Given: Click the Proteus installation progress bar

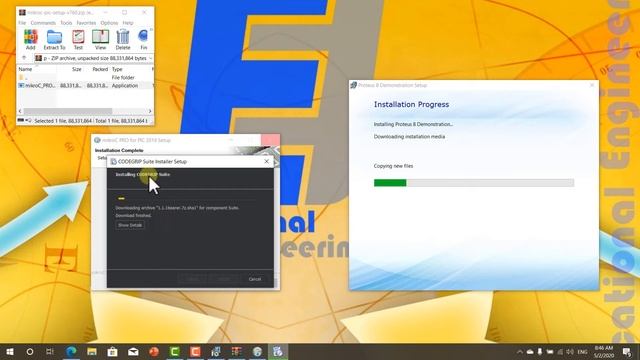Looking at the screenshot, I should (x=474, y=183).
